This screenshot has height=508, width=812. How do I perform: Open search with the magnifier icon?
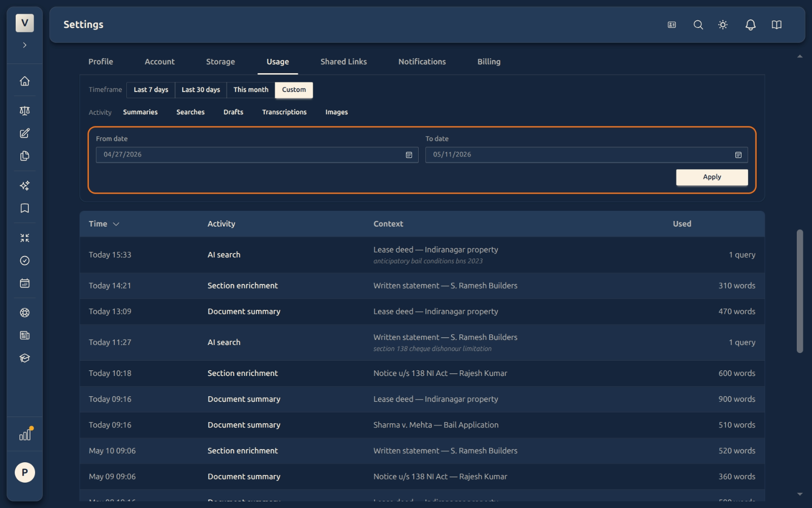click(x=698, y=24)
